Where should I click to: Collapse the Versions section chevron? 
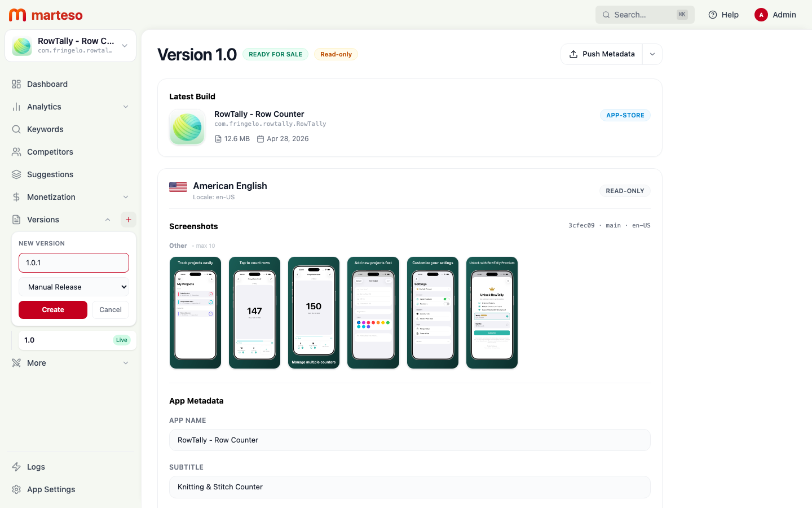(108, 220)
